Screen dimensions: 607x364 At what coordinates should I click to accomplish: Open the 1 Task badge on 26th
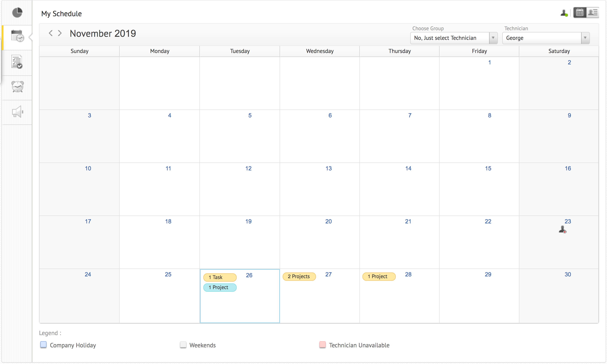(x=220, y=277)
